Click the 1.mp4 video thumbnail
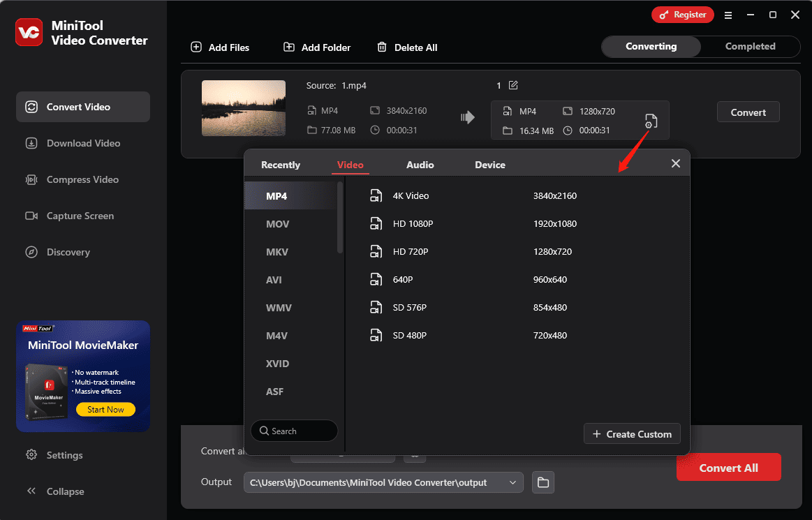This screenshot has width=812, height=520. (244, 107)
